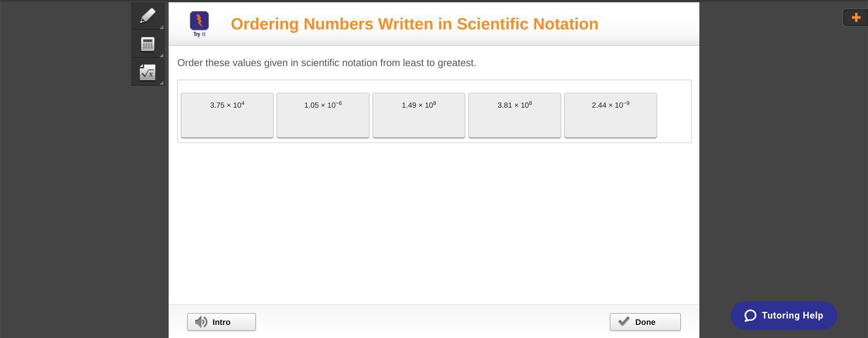The width and height of the screenshot is (868, 338).
Task: Open the square root equation editor
Action: click(147, 72)
